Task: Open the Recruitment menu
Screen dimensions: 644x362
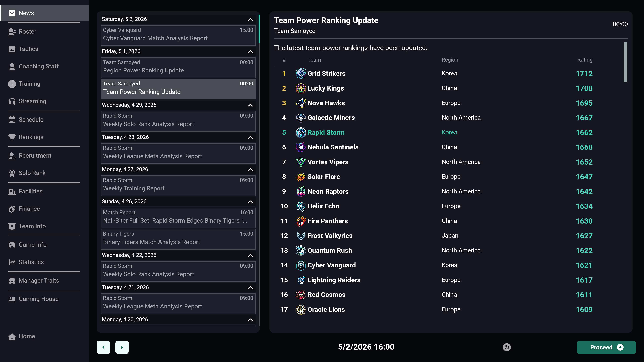Action: point(35,155)
